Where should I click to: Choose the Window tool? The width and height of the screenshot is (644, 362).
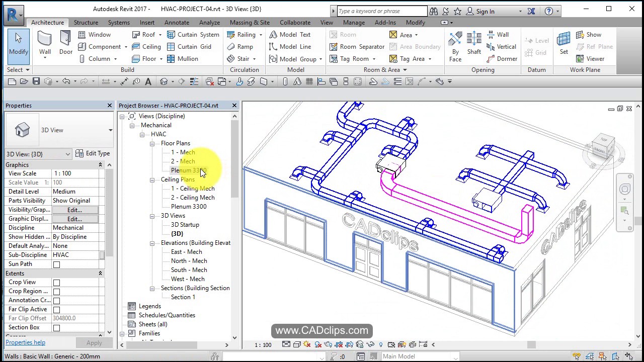(94, 35)
